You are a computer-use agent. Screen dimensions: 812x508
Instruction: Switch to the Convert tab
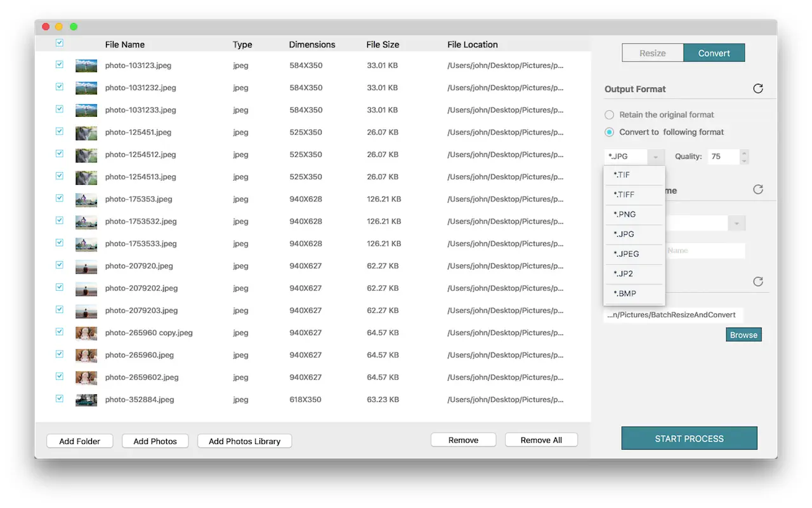[x=714, y=53]
